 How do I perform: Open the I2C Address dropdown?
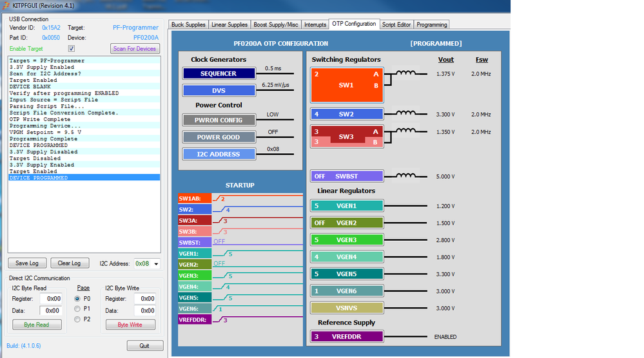point(156,264)
